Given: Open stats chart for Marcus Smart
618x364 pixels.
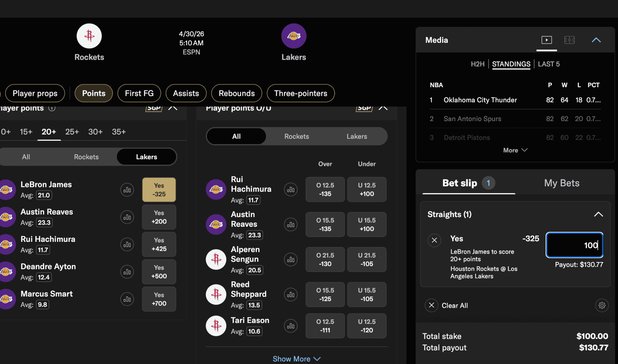Looking at the screenshot, I should (127, 299).
